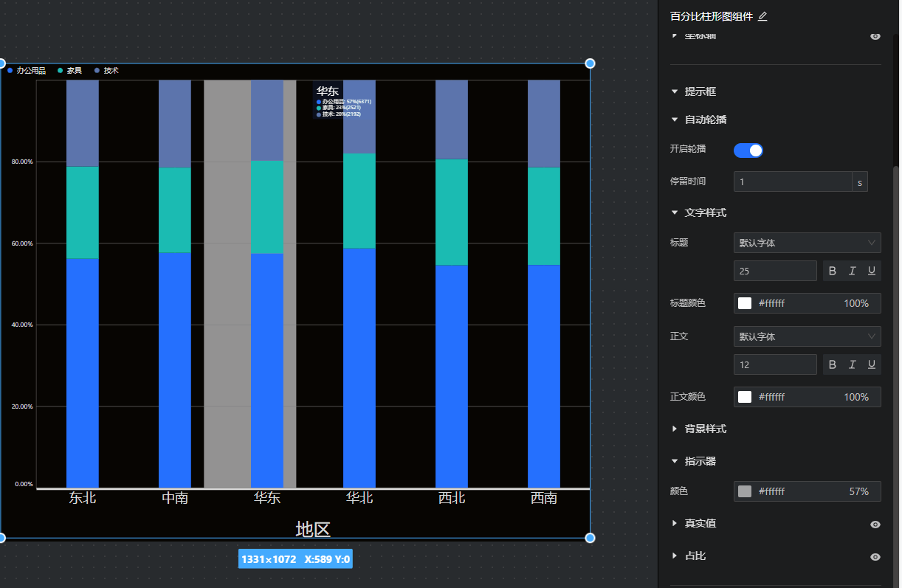Disable the 开启轮播 switch
This screenshot has height=588, width=902.
pyautogui.click(x=748, y=151)
